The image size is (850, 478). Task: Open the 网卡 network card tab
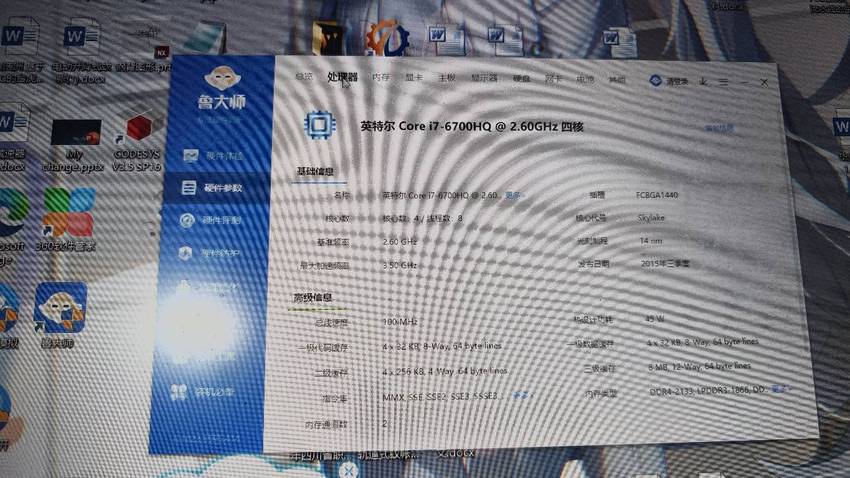(553, 79)
